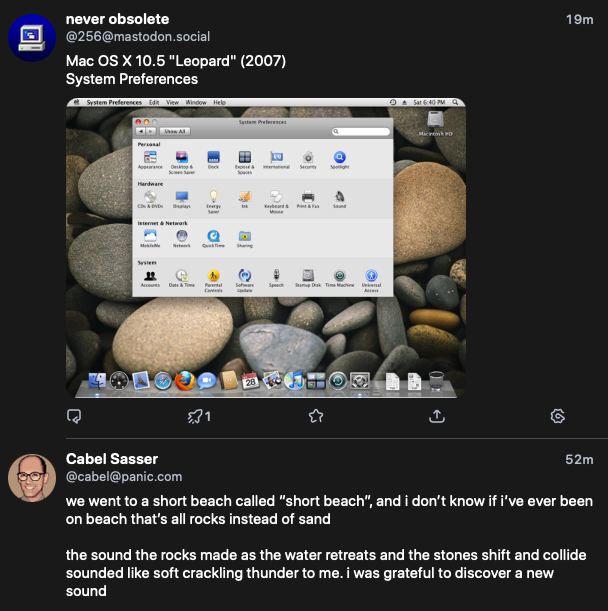Select the paragraph "the sound the rocks made"
The width and height of the screenshot is (608, 611).
pyautogui.click(x=326, y=573)
